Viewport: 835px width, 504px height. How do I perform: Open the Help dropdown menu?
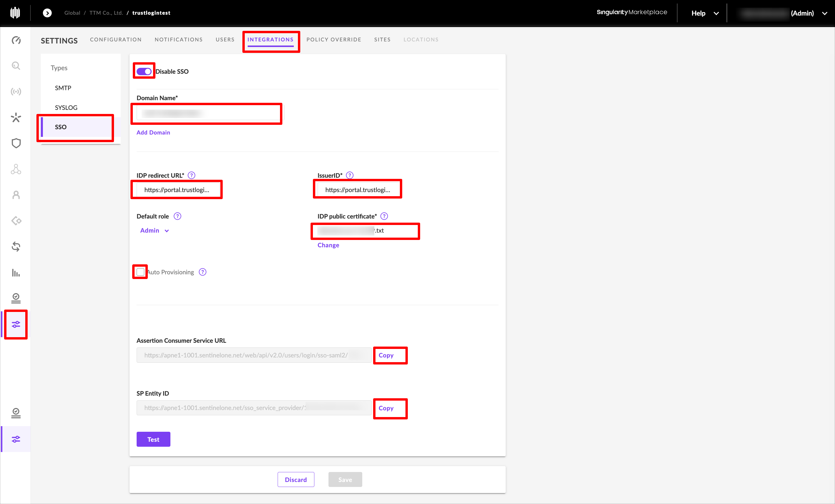click(x=705, y=13)
